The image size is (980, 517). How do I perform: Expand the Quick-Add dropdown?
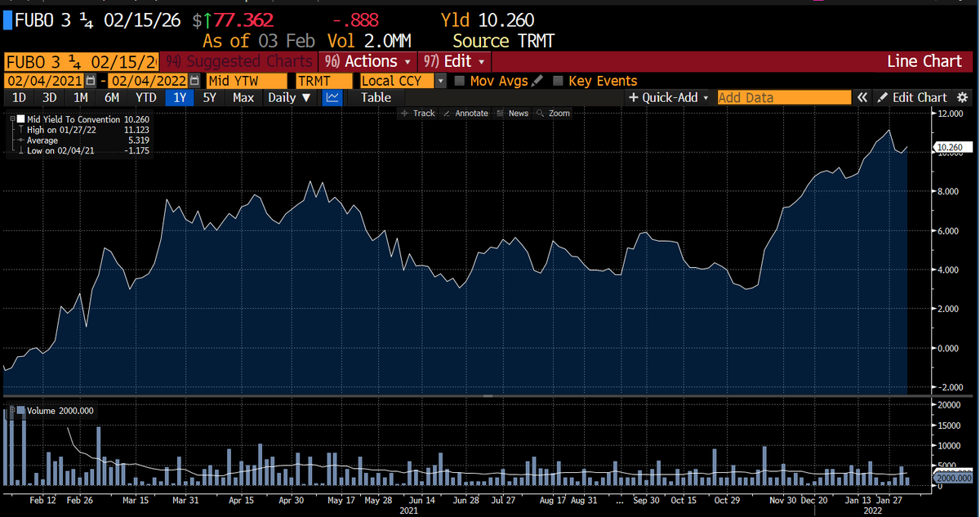tap(670, 97)
